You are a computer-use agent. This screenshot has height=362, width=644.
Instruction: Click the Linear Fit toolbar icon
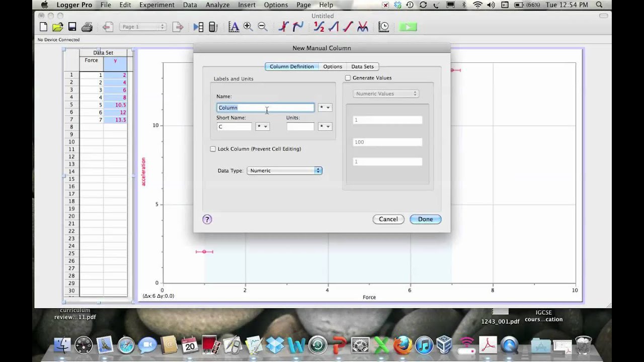tap(348, 27)
